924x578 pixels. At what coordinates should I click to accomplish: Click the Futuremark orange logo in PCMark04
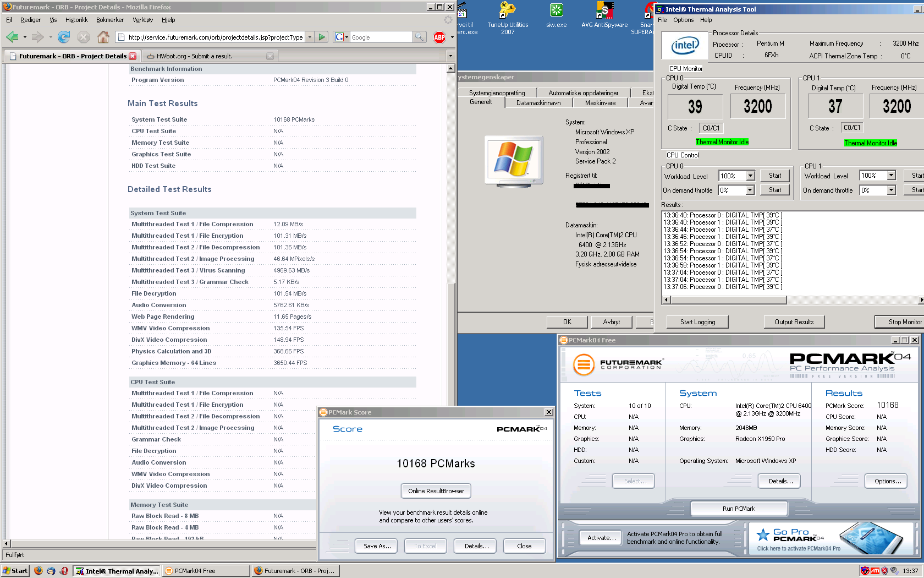[x=584, y=364]
